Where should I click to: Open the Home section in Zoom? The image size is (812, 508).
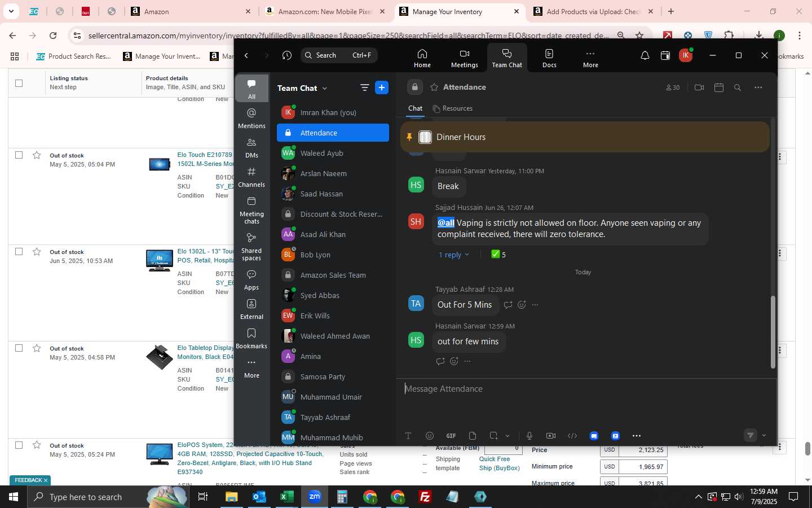coord(422,58)
